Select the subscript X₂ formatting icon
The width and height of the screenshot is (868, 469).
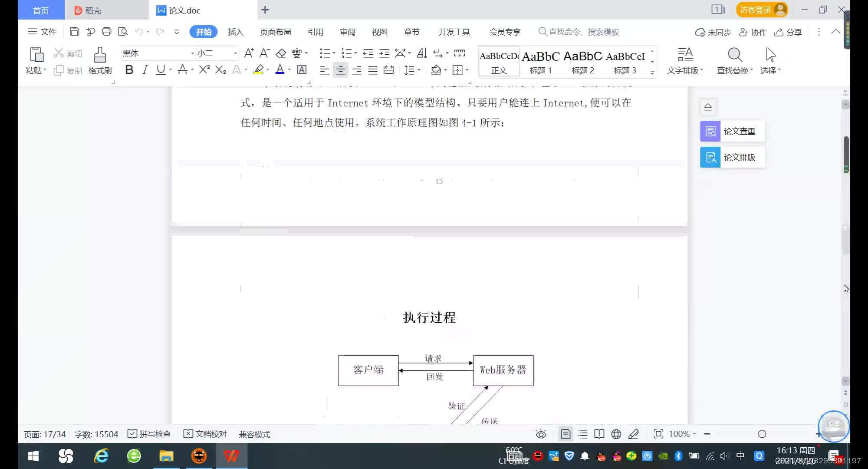(220, 70)
